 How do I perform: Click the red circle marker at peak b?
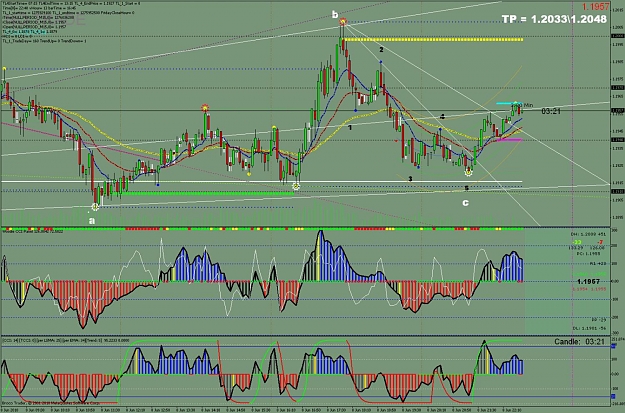click(x=343, y=22)
